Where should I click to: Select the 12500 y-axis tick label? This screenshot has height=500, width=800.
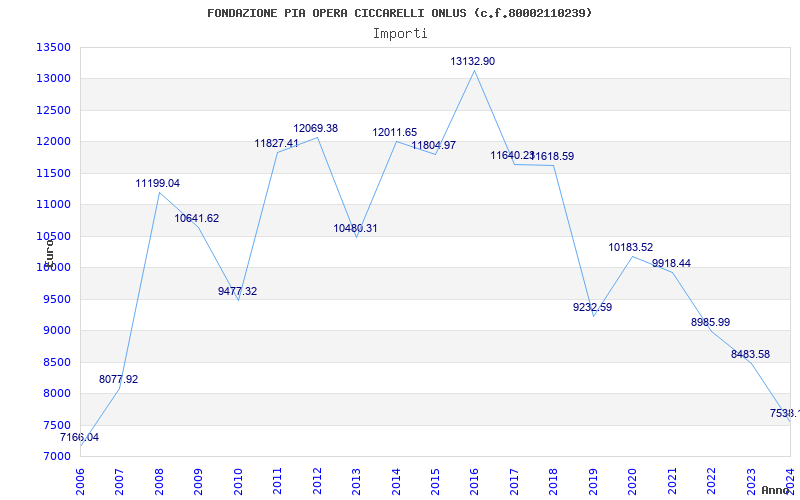(53, 110)
